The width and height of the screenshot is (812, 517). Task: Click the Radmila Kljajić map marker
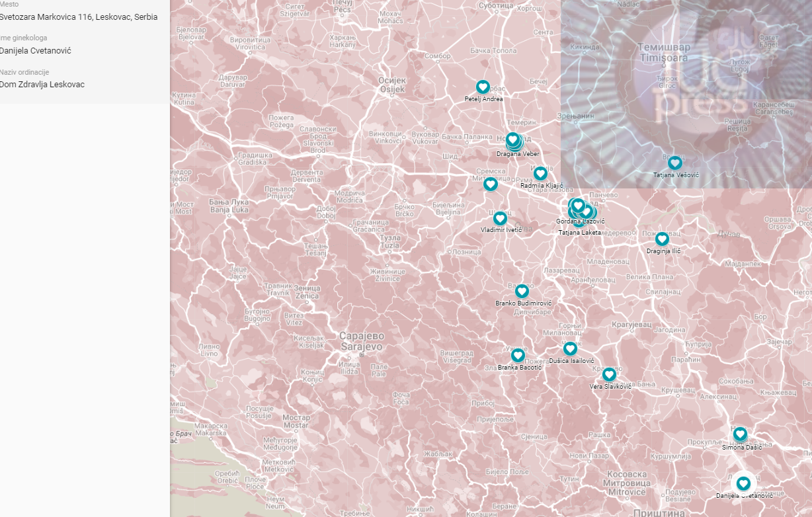pyautogui.click(x=540, y=173)
